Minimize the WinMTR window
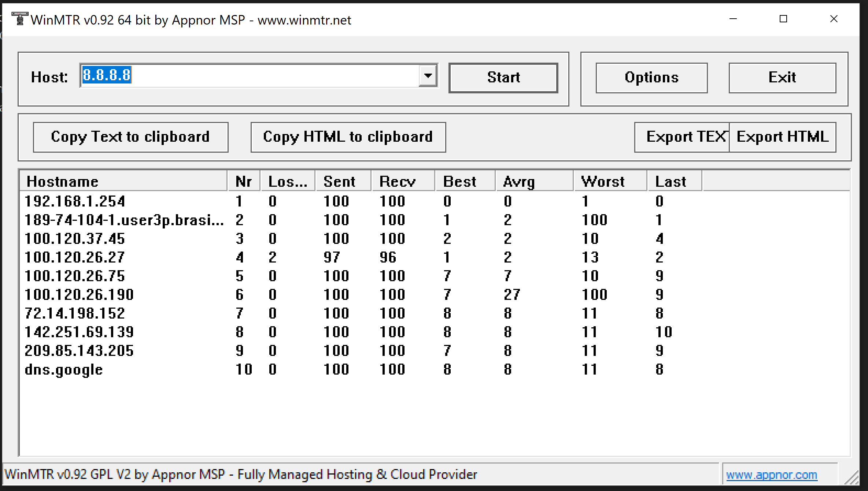Image resolution: width=868 pixels, height=491 pixels. [x=733, y=19]
